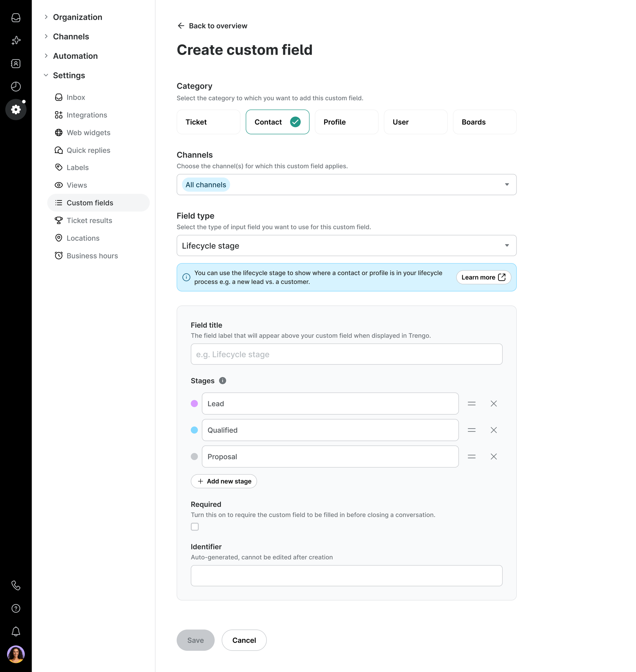Click the AI sparkle icon in left rail
636x672 pixels.
tap(16, 41)
